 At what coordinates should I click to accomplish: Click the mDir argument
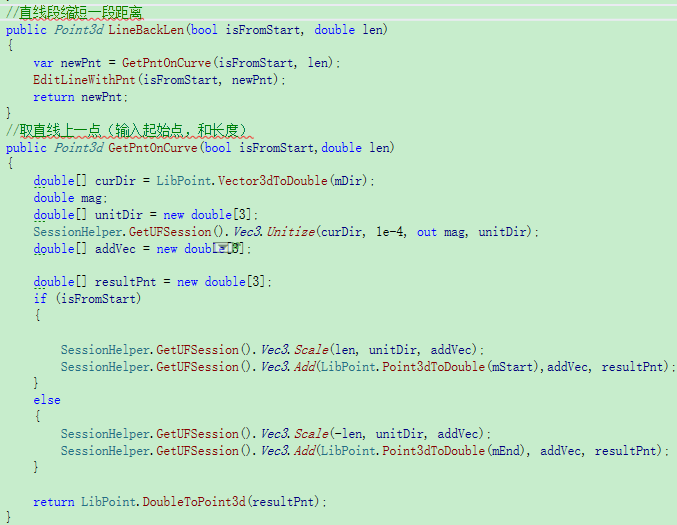pyautogui.click(x=348, y=181)
